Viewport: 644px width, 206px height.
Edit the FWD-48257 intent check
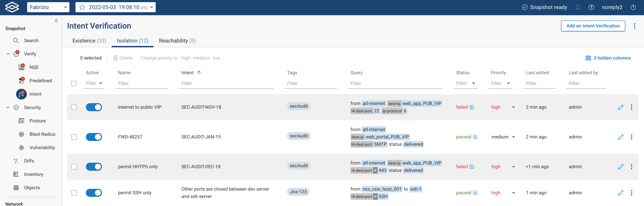click(621, 137)
